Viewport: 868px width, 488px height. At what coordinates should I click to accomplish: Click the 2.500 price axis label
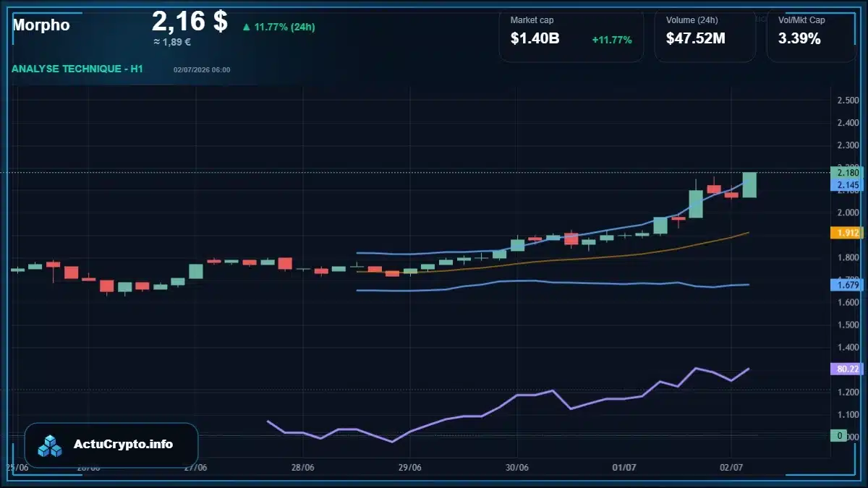pos(848,100)
